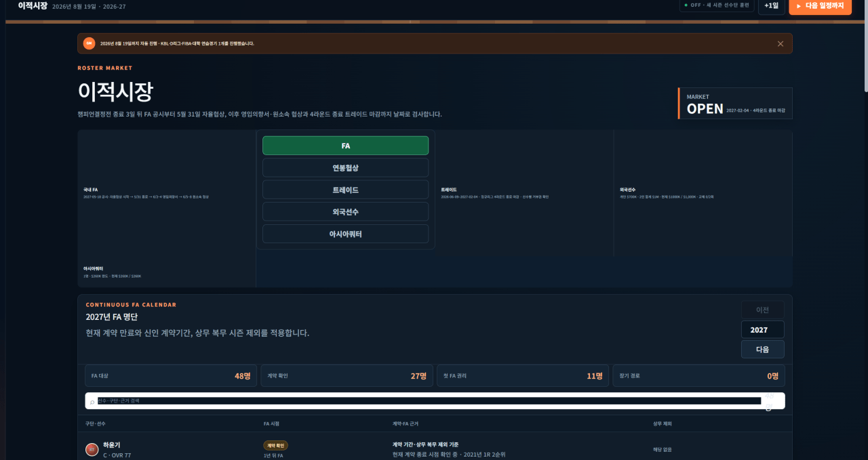This screenshot has width=868, height=460.
Task: Advance one day with the +1일 button
Action: 771,5
